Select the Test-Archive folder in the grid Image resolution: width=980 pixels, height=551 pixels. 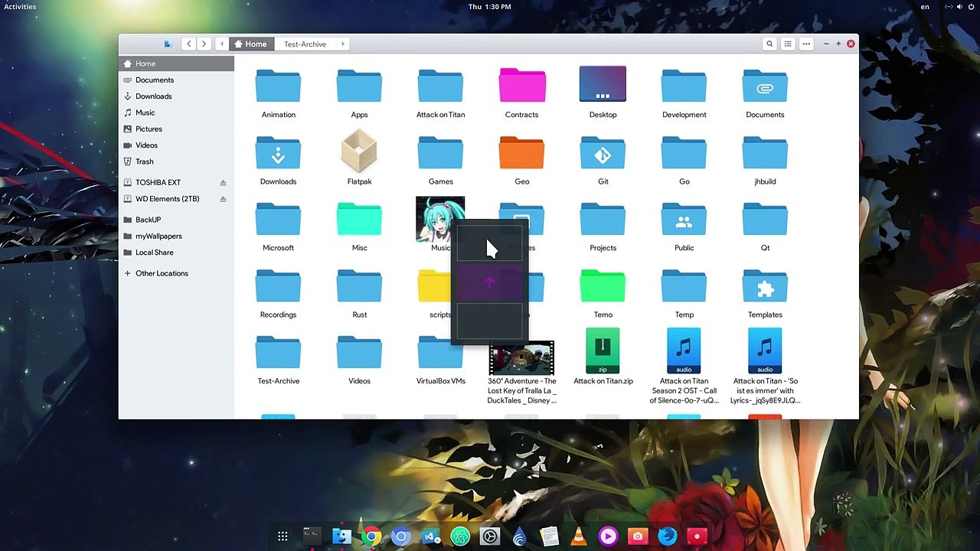(x=278, y=352)
